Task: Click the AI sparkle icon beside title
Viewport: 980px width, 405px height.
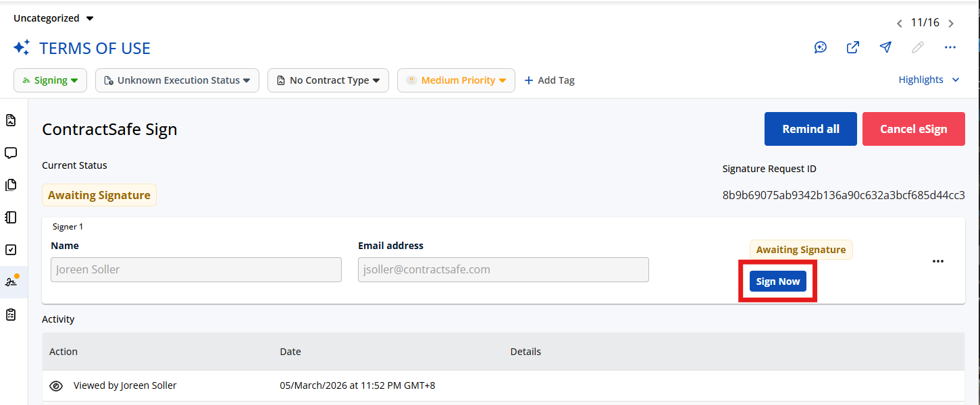Action: point(22,48)
